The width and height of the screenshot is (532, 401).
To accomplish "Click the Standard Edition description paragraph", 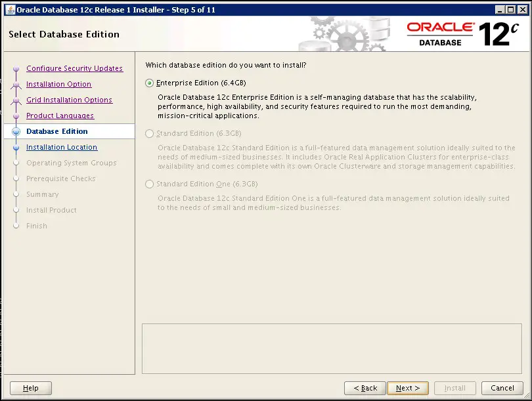I will pyautogui.click(x=336, y=157).
